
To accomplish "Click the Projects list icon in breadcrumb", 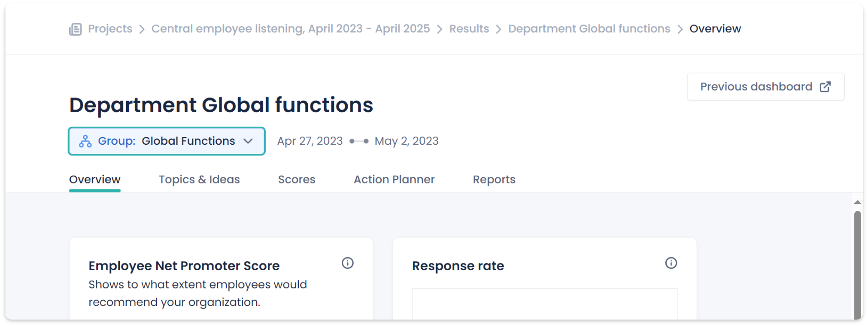I will 76,29.
